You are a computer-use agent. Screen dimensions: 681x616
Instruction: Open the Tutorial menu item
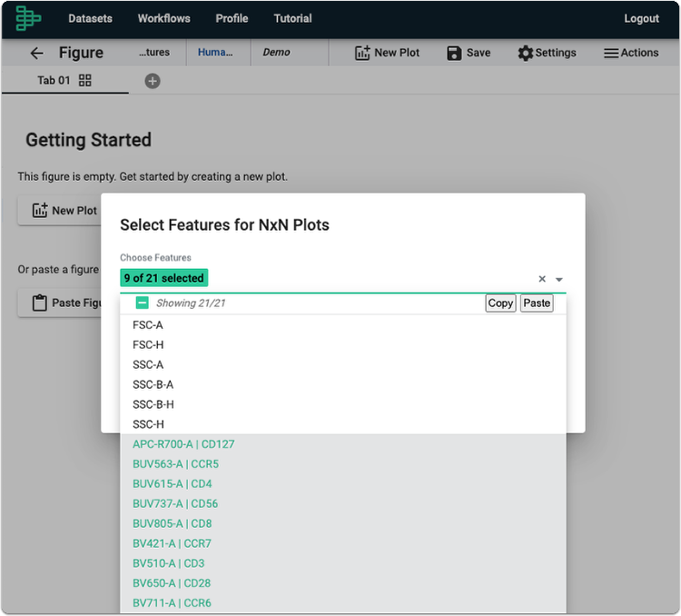(x=292, y=19)
